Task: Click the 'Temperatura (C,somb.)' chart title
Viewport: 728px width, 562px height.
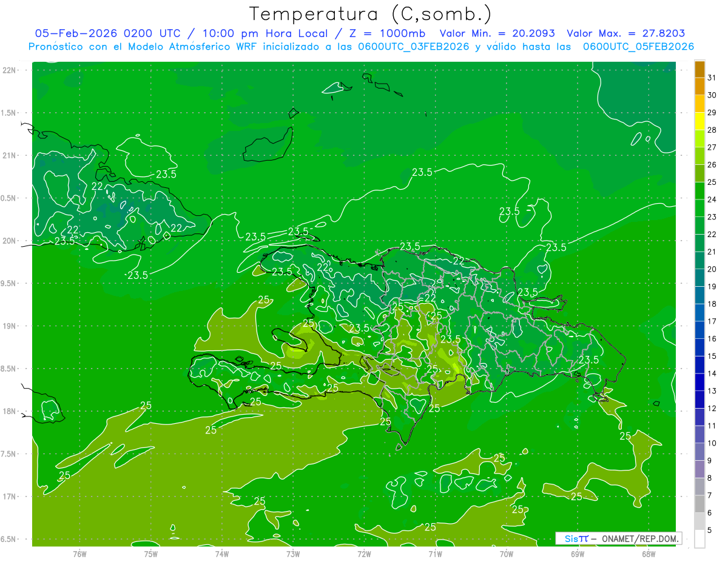Action: tap(371, 14)
